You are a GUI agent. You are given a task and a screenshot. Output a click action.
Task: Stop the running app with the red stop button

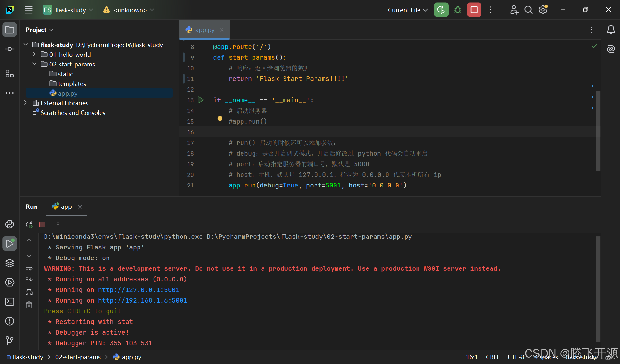(x=474, y=10)
